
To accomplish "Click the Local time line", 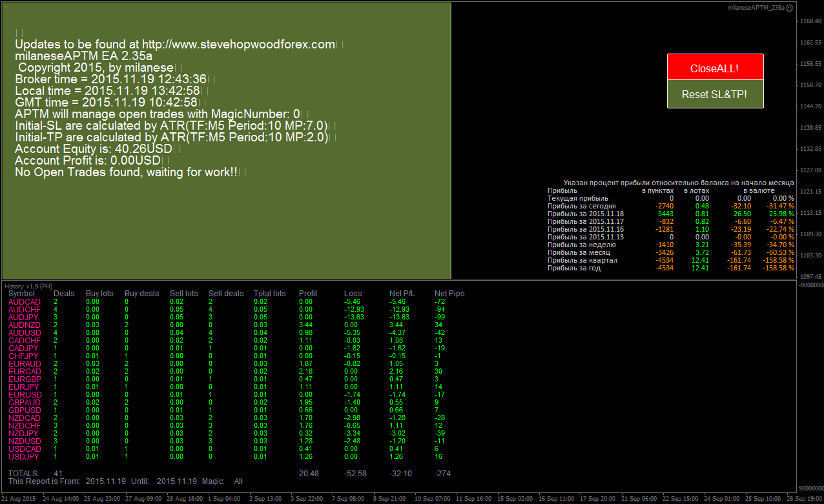I will 107,91.
